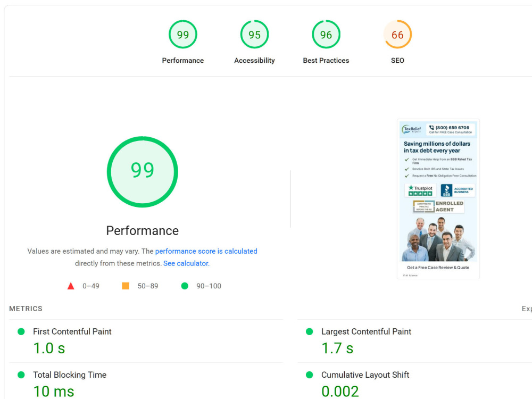Click the green dot beside Total Blocking Time
This screenshot has width=532, height=399.
[x=21, y=375]
